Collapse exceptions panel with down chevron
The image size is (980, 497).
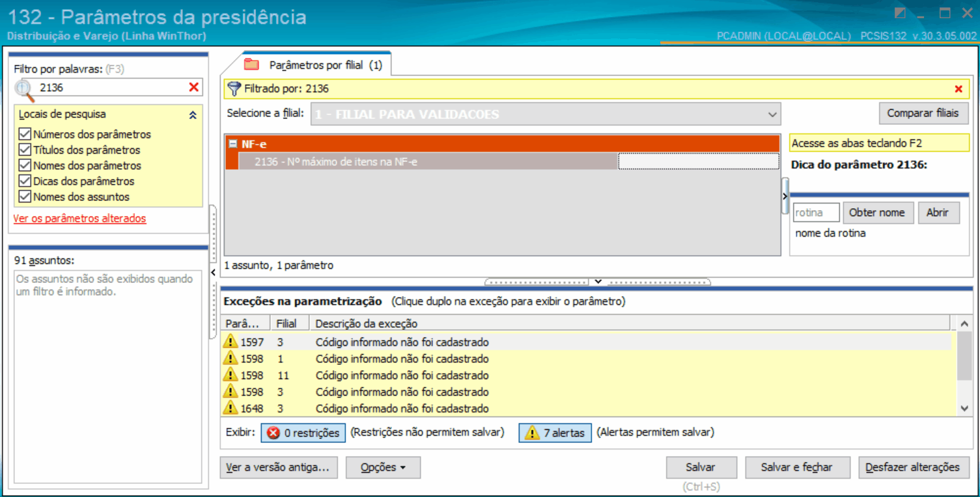[598, 282]
